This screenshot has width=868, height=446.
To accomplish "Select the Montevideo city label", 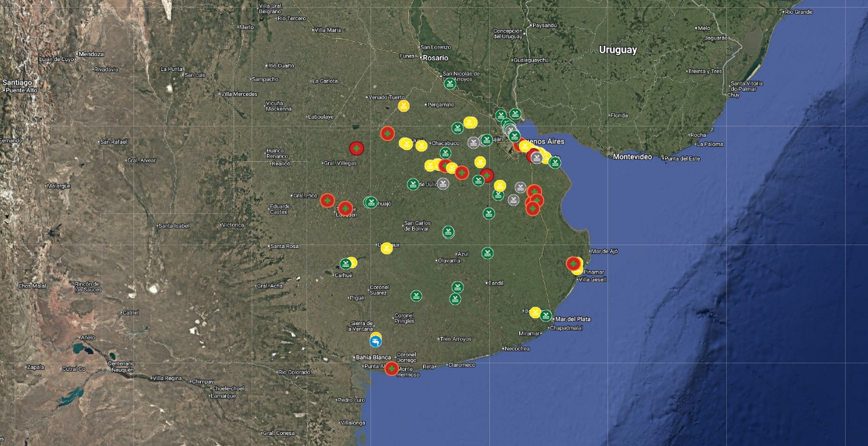I will tap(632, 157).
